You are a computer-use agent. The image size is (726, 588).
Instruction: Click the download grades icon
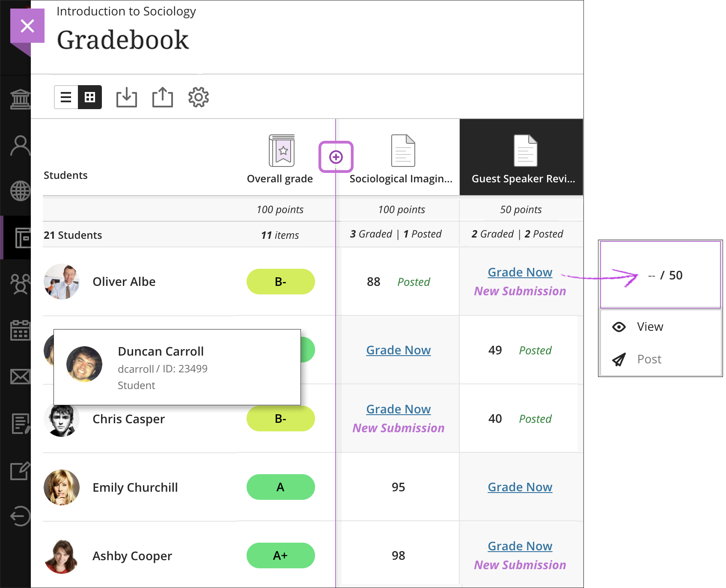click(127, 97)
